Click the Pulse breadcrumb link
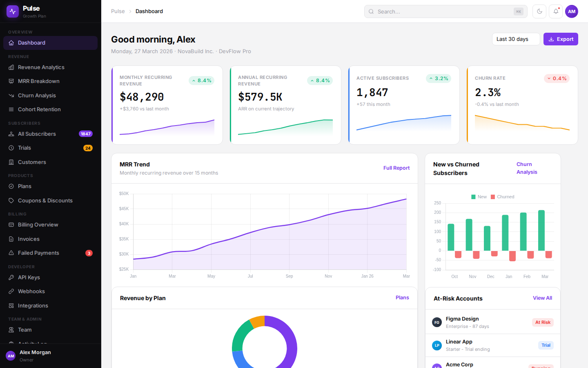Viewport: 588px width, 368px height. (x=118, y=11)
